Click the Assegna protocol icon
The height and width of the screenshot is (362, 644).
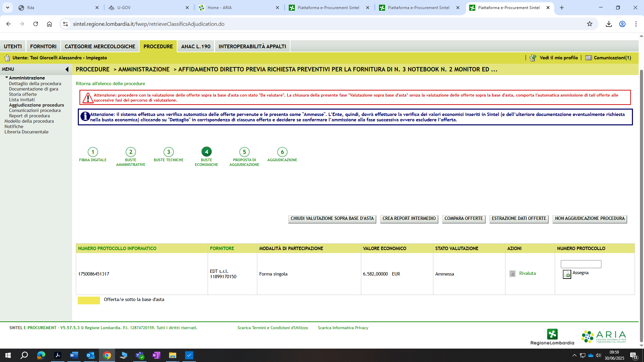(567, 274)
